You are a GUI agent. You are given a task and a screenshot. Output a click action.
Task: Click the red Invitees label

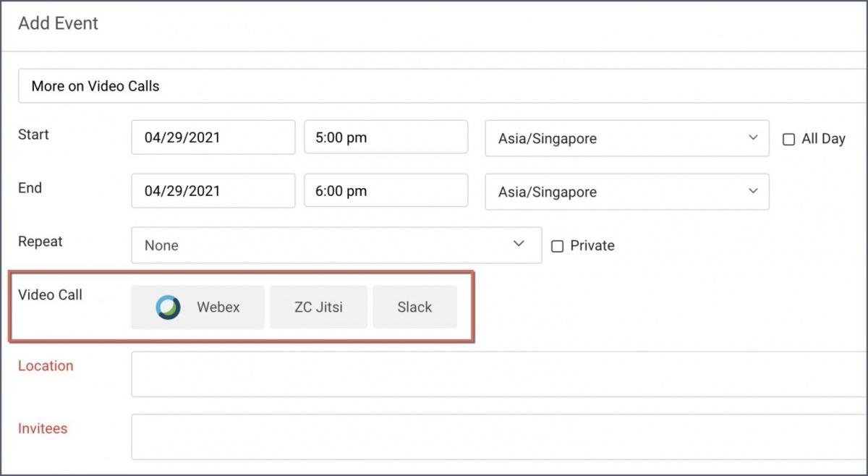coord(43,429)
